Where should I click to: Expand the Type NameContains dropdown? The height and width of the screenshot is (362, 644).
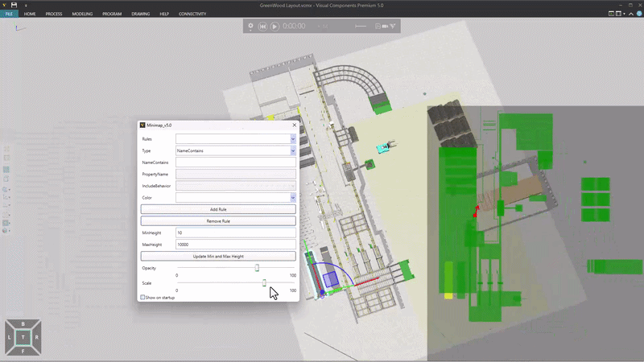293,150
